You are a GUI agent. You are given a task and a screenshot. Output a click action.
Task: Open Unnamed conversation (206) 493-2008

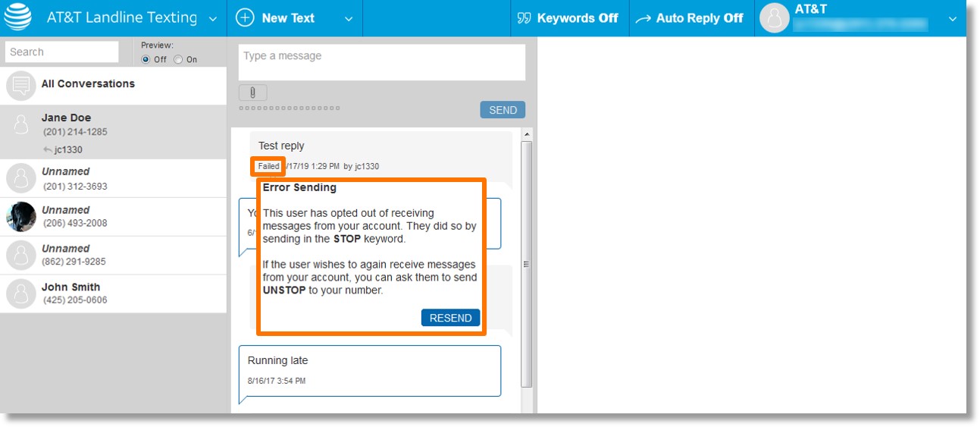[x=113, y=217]
